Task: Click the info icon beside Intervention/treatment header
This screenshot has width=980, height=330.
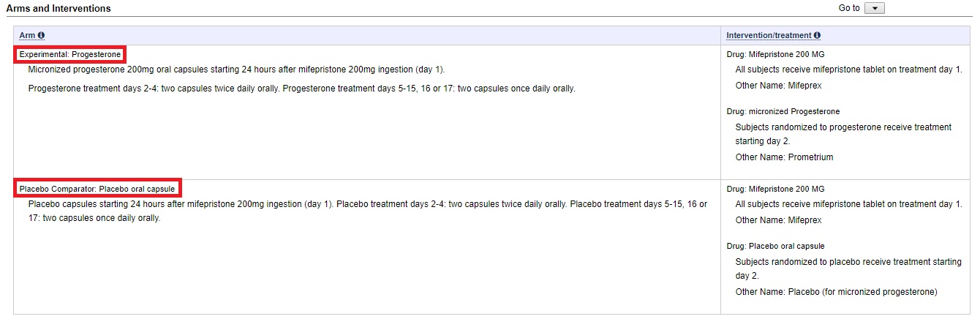Action: pos(817,35)
